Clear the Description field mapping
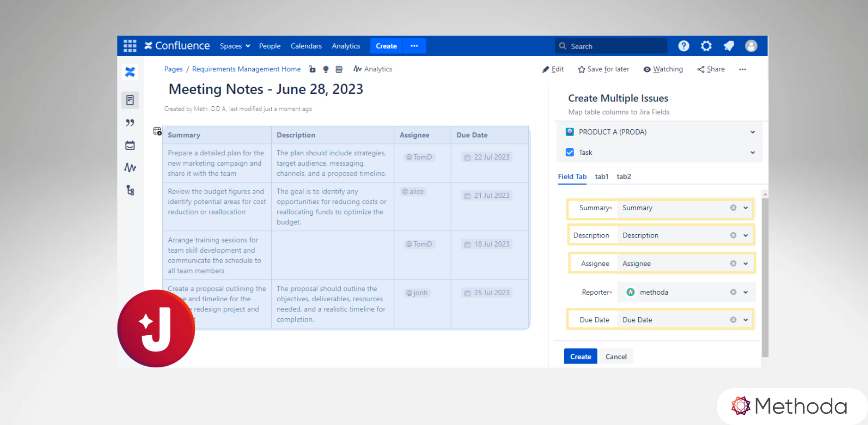The image size is (868, 425). (x=733, y=235)
